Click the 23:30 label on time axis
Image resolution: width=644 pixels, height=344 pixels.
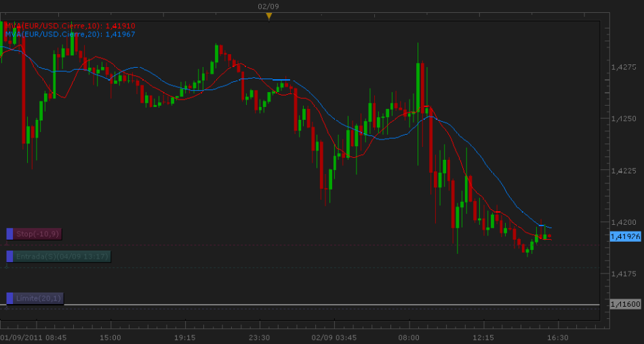(x=259, y=337)
